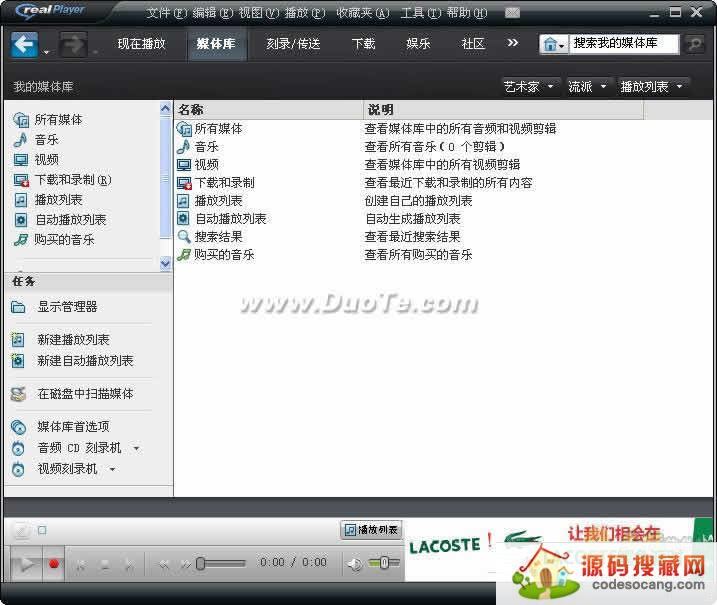Select 购买的音乐 in the left sidebar

click(x=65, y=240)
